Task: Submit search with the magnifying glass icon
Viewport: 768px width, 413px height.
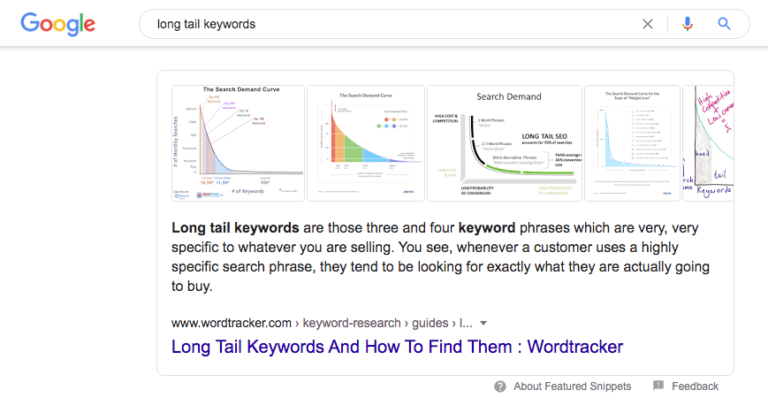Action: 724,24
